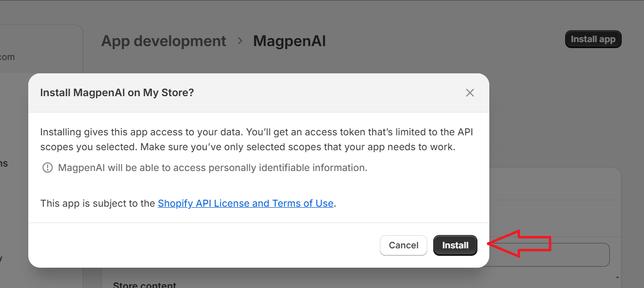Open Shopify API License and Terms of Use
The height and width of the screenshot is (288, 644).
(x=245, y=203)
